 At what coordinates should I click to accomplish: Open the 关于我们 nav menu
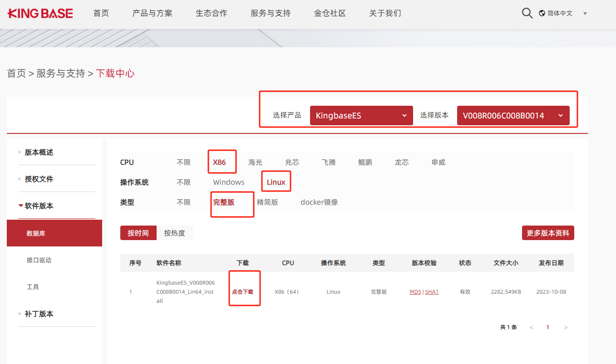pos(385,13)
